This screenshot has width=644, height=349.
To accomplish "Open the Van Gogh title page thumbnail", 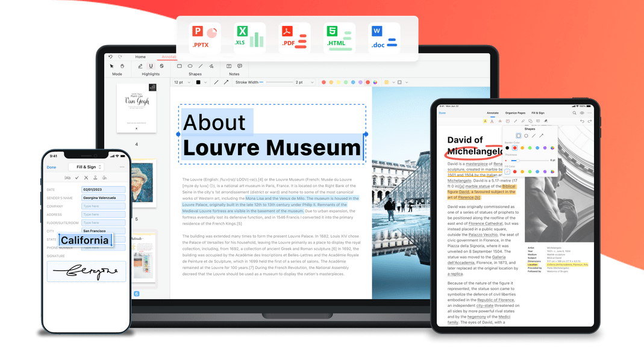I will click(136, 108).
